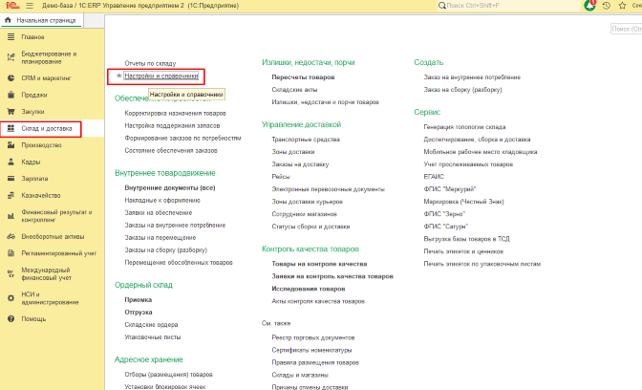Open Заказ на внутреннее потребление under Создать
Screen dimensions: 642x390
coord(472,77)
